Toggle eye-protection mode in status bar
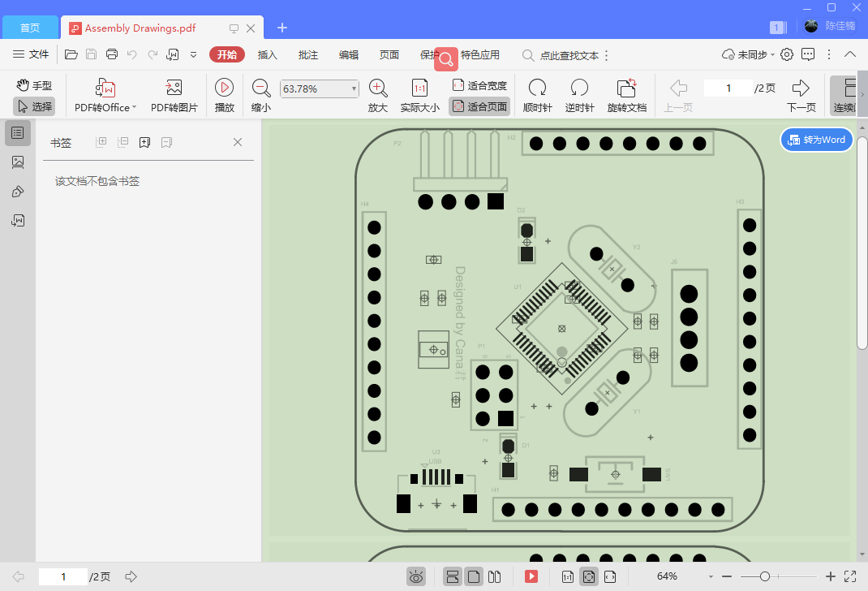The height and width of the screenshot is (591, 868). click(416, 576)
